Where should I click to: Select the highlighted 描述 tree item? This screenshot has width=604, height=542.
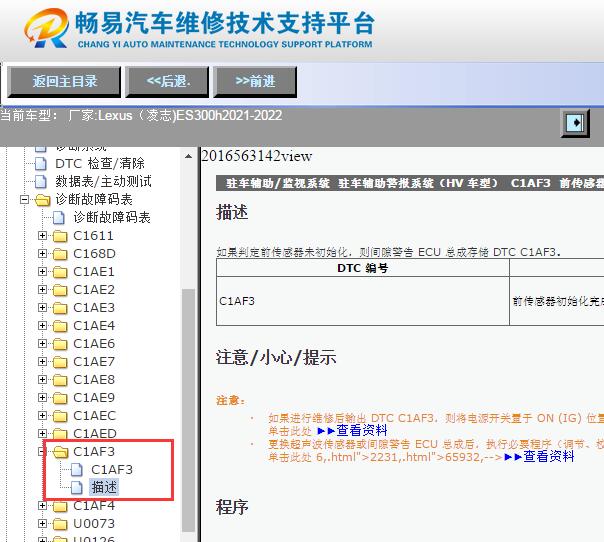104,487
